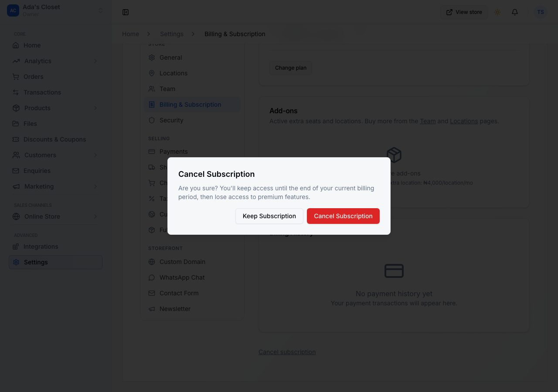Image resolution: width=558 pixels, height=392 pixels.
Task: Open Integrations in sidebar
Action: (x=55, y=247)
